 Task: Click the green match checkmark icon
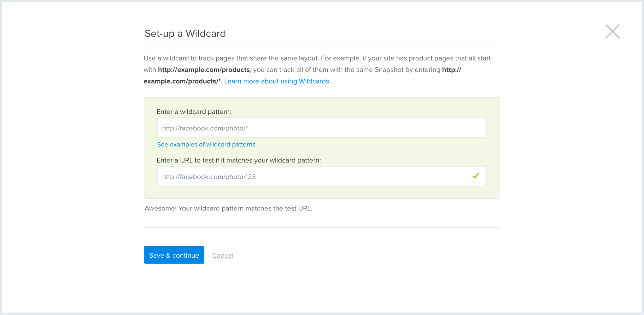coord(476,176)
